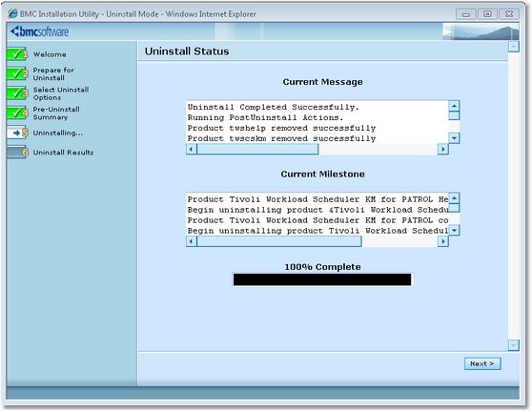Screen dimensions: 532x412
Task: Click the Current Message heading
Action: pyautogui.click(x=322, y=82)
